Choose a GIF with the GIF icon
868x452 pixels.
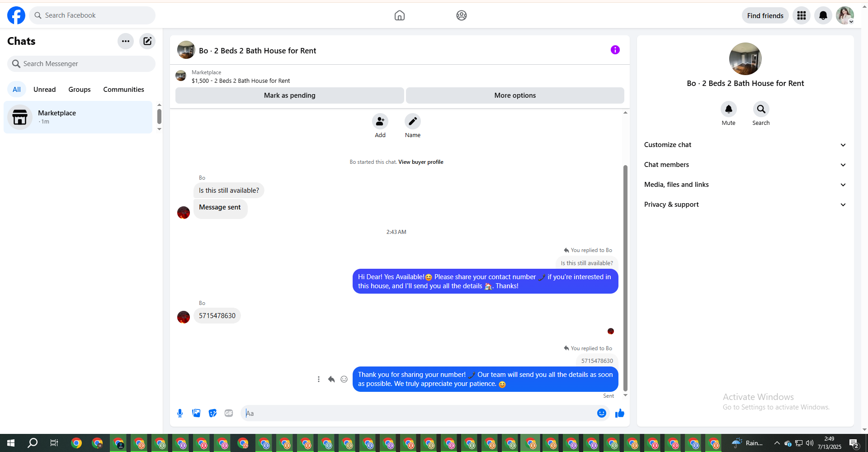click(x=229, y=413)
